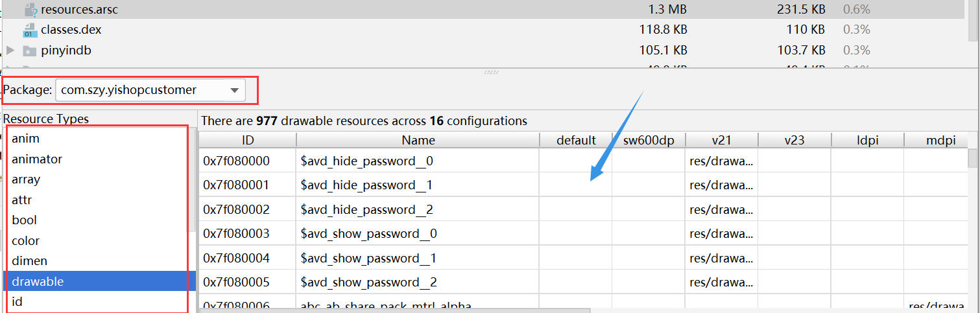
Task: Click the default column header
Action: 576,140
